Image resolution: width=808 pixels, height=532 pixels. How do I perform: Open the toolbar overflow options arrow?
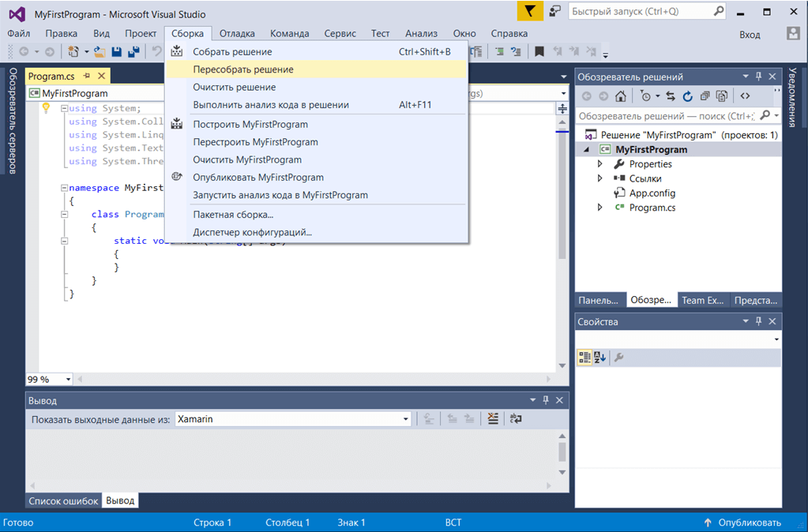(606, 54)
